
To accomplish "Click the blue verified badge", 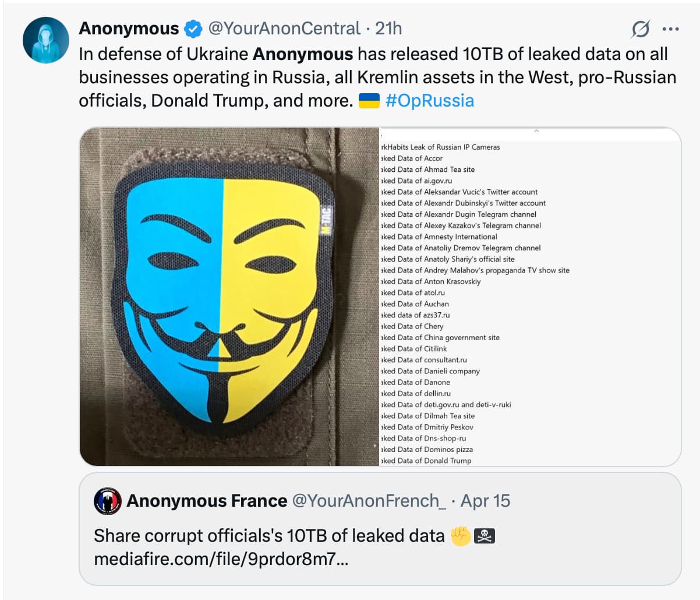I will pyautogui.click(x=193, y=29).
